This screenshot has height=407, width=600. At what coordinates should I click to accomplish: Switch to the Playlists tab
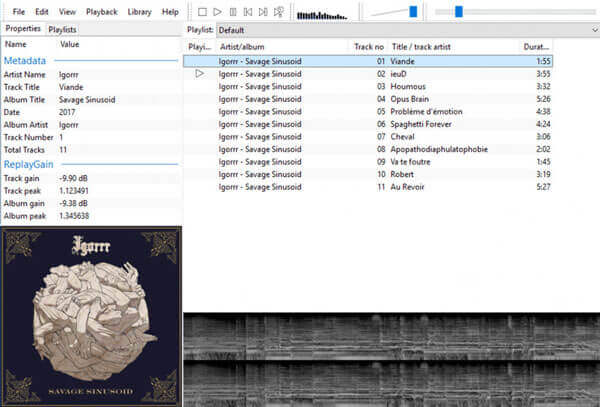point(62,29)
